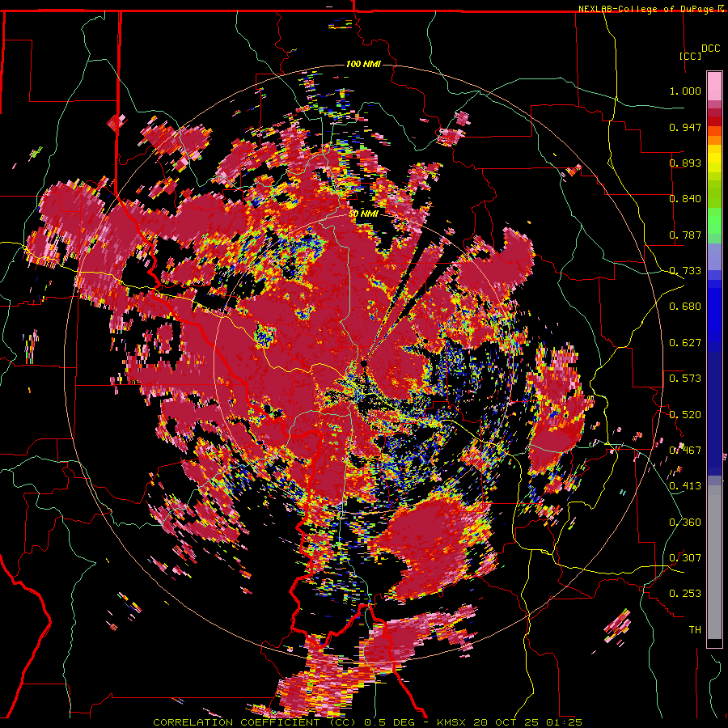Click the NEXLAB-College of DuPage credit text
The height and width of the screenshot is (728, 728).
(x=646, y=9)
